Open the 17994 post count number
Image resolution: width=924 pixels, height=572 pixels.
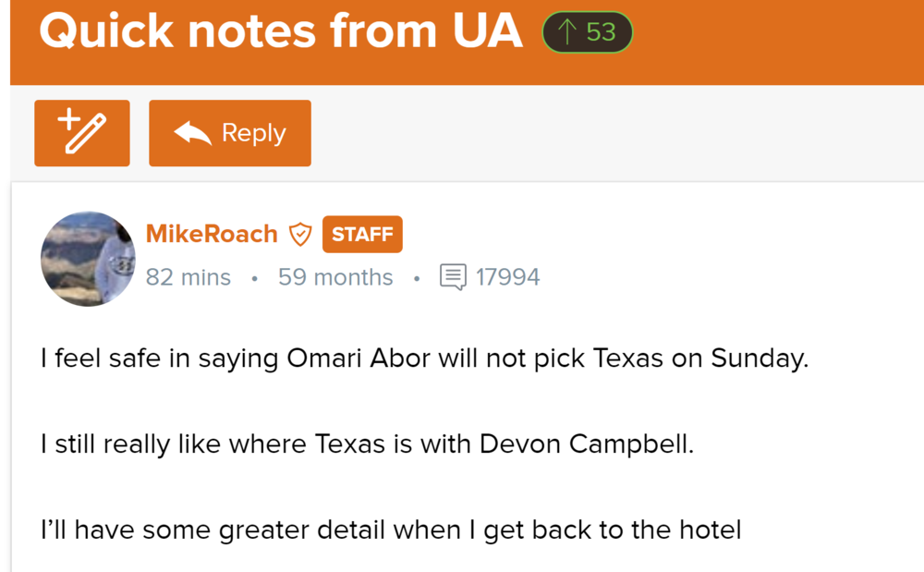(507, 277)
